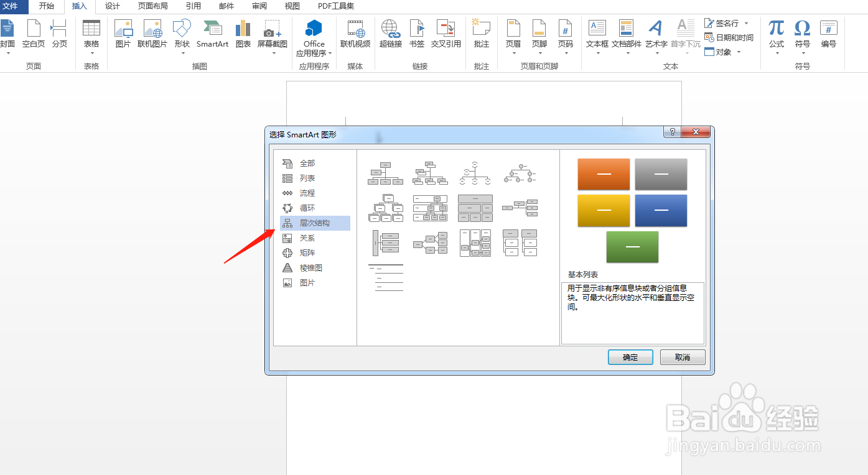The height and width of the screenshot is (475, 868).
Task: Select the All (全部) SmartArt category
Action: pyautogui.click(x=315, y=164)
